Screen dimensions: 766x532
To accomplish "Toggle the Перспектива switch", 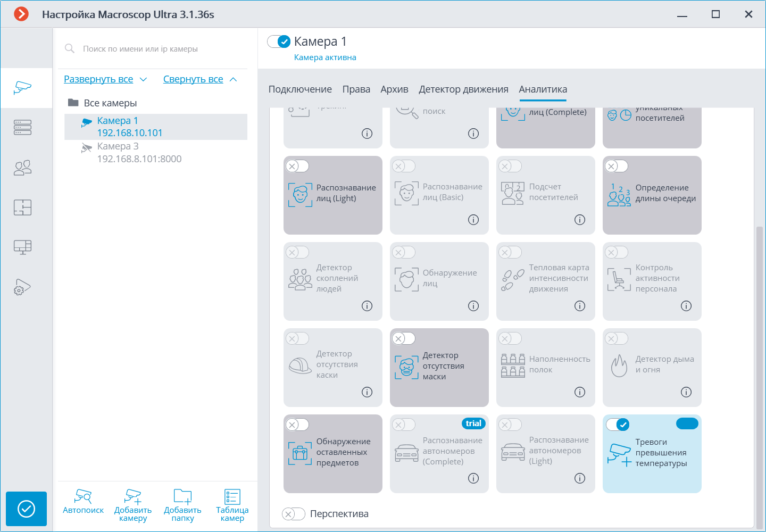I will [293, 514].
